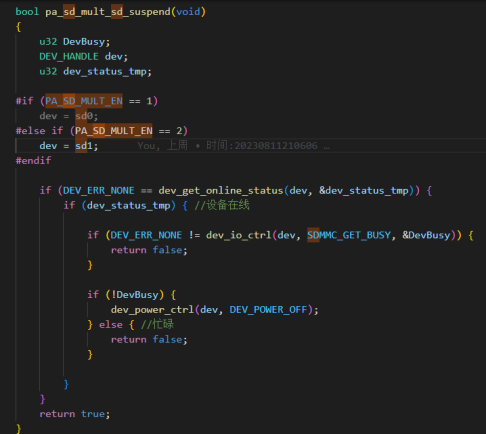Click the sd1 identifier

[84, 146]
